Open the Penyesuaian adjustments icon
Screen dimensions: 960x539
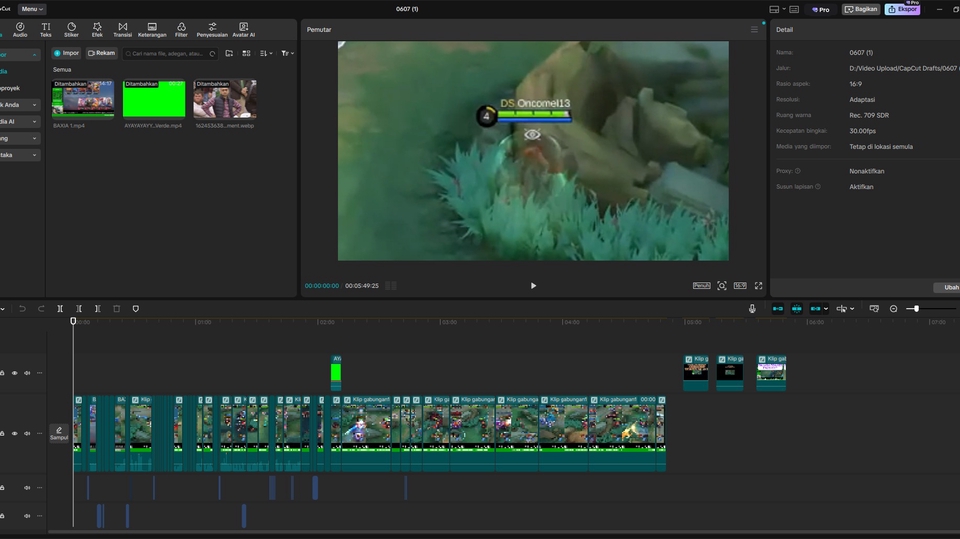point(212,29)
